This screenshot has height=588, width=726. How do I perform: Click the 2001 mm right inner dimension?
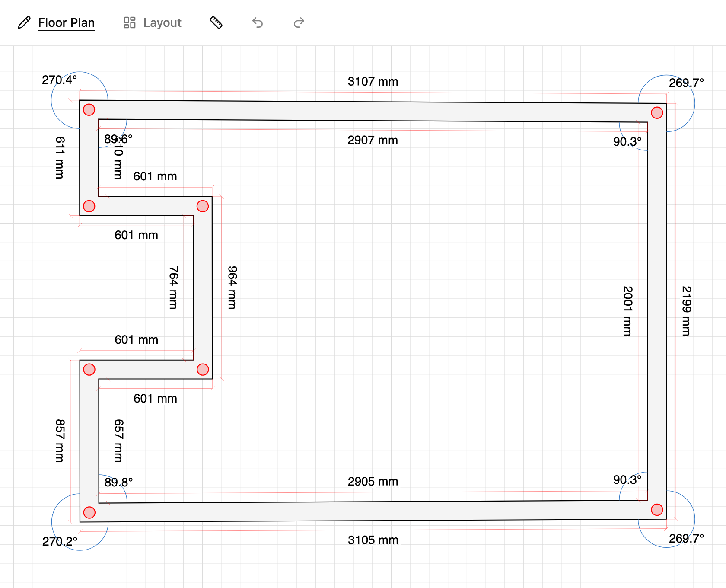(x=627, y=311)
